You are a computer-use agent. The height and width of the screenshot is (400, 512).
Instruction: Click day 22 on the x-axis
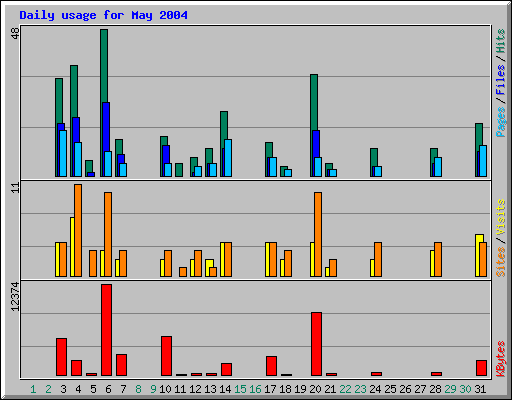click(345, 389)
